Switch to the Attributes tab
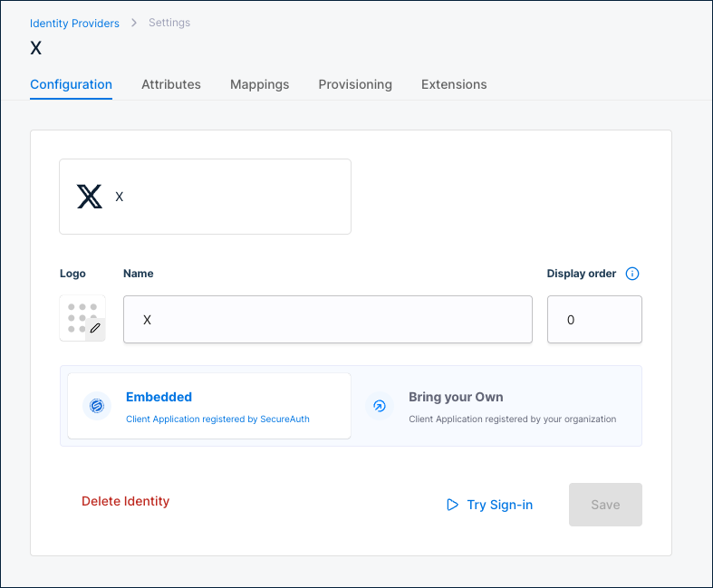The height and width of the screenshot is (588, 713). [x=171, y=84]
